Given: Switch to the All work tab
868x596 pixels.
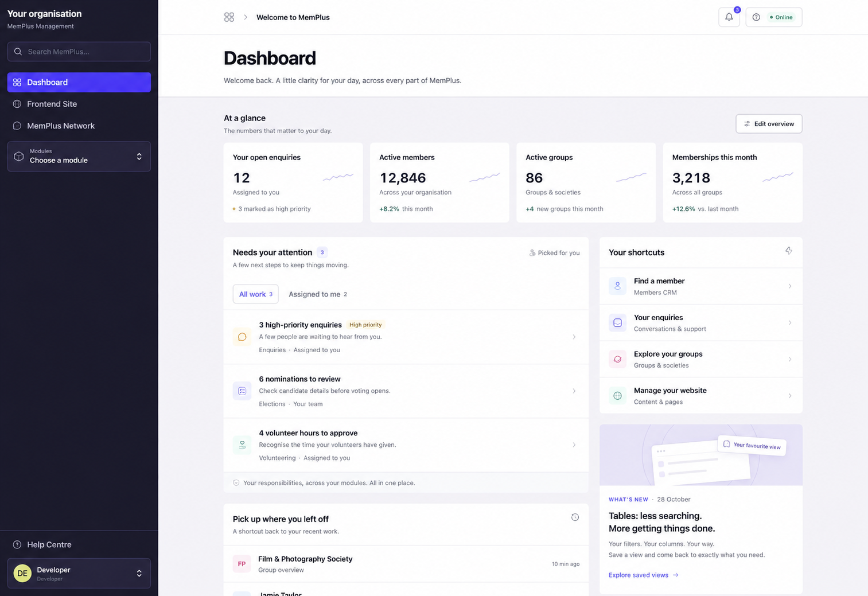Looking at the screenshot, I should (x=256, y=294).
